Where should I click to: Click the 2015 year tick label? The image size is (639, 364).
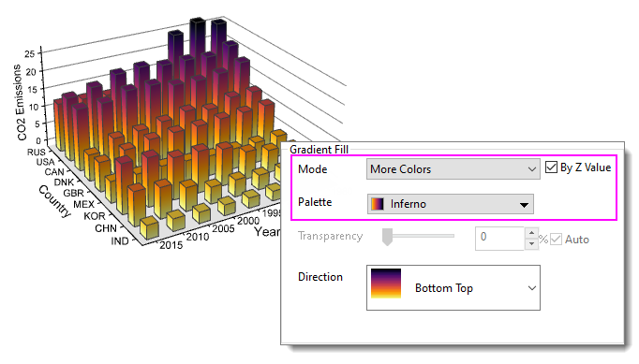pyautogui.click(x=171, y=245)
